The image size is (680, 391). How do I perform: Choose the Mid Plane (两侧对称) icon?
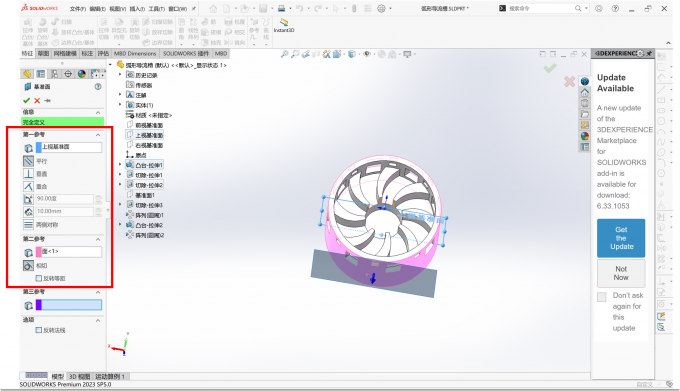(x=28, y=225)
